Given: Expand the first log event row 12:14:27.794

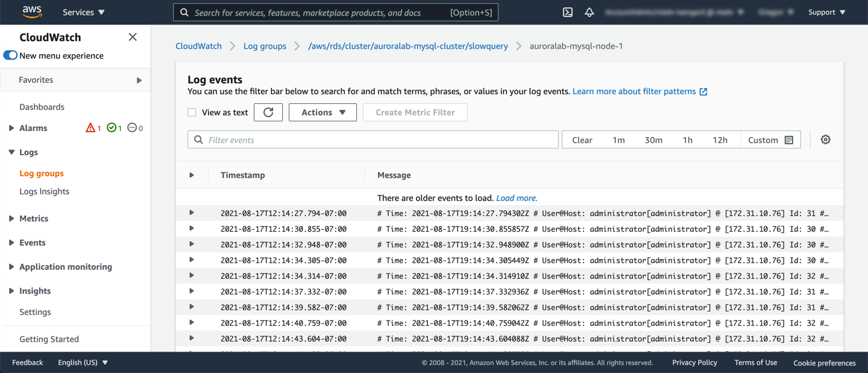Looking at the screenshot, I should 192,213.
